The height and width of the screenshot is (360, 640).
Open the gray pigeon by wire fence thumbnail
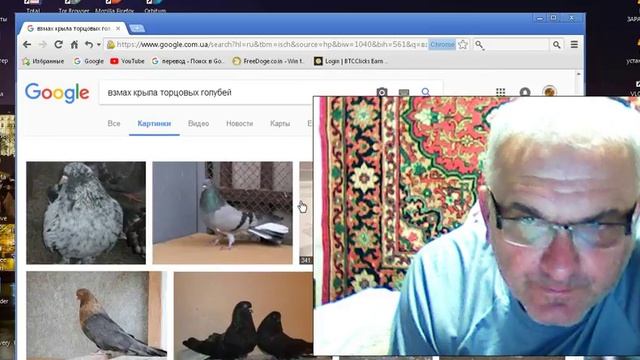point(222,213)
